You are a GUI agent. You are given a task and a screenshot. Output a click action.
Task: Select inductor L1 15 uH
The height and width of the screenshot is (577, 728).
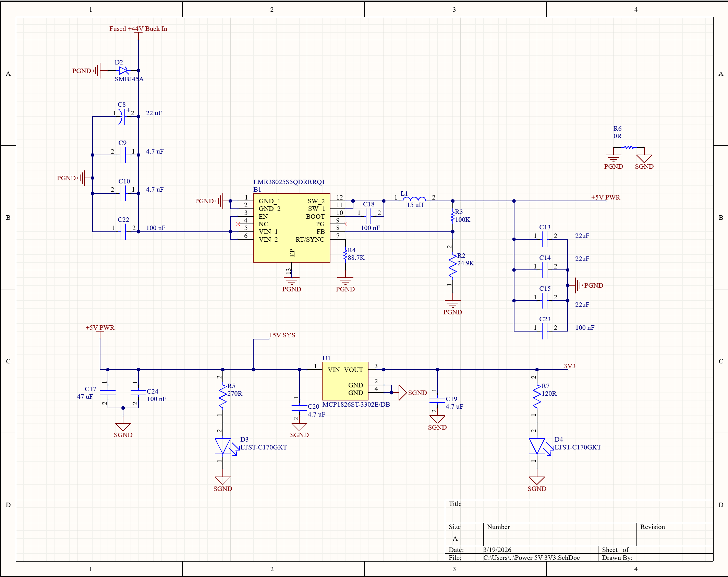(x=415, y=199)
